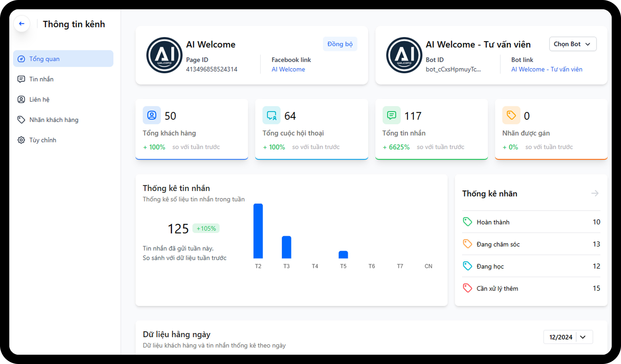Viewport: 621px width, 364px height.
Task: Open the AI Welcome Facebook link
Action: 288,69
